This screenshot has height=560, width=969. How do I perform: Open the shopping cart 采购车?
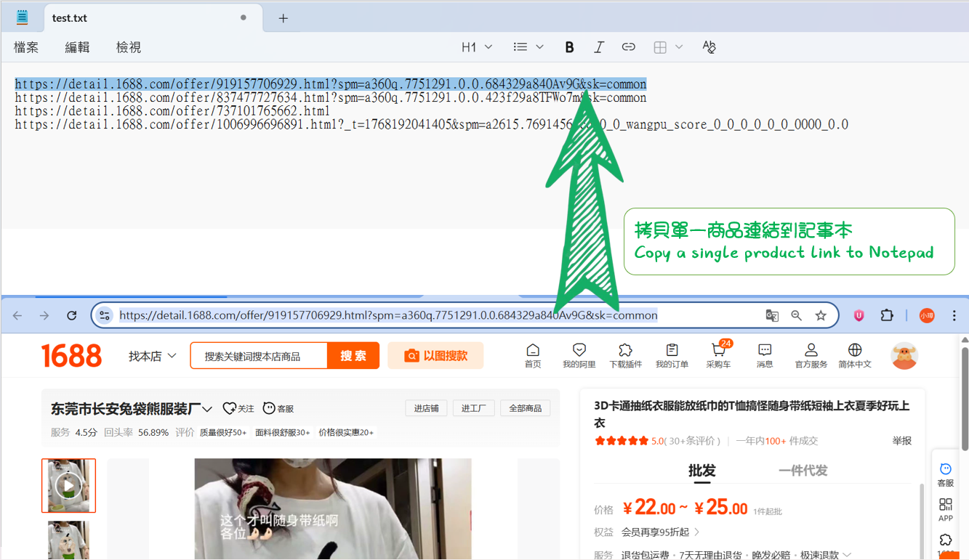pyautogui.click(x=717, y=355)
